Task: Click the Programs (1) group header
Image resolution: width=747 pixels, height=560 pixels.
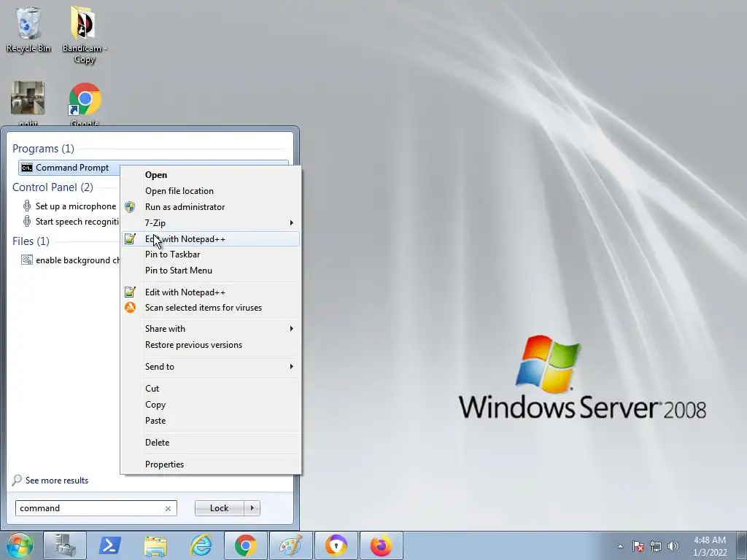Action: pos(43,149)
